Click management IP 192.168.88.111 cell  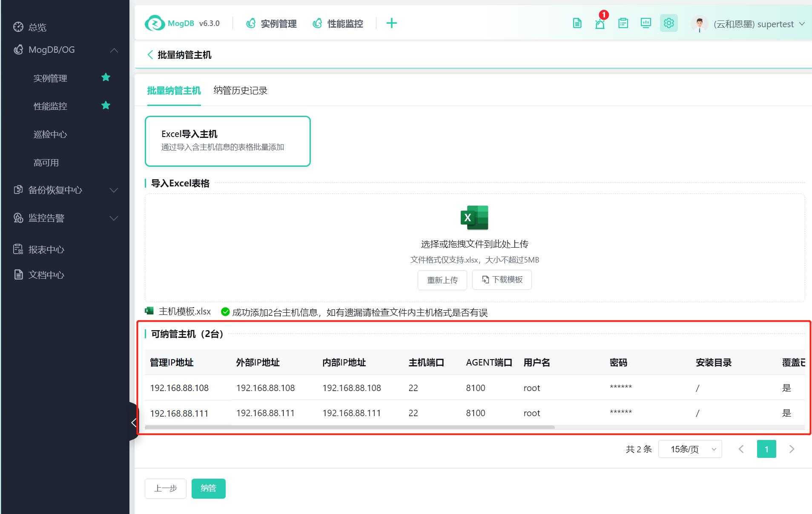(179, 413)
